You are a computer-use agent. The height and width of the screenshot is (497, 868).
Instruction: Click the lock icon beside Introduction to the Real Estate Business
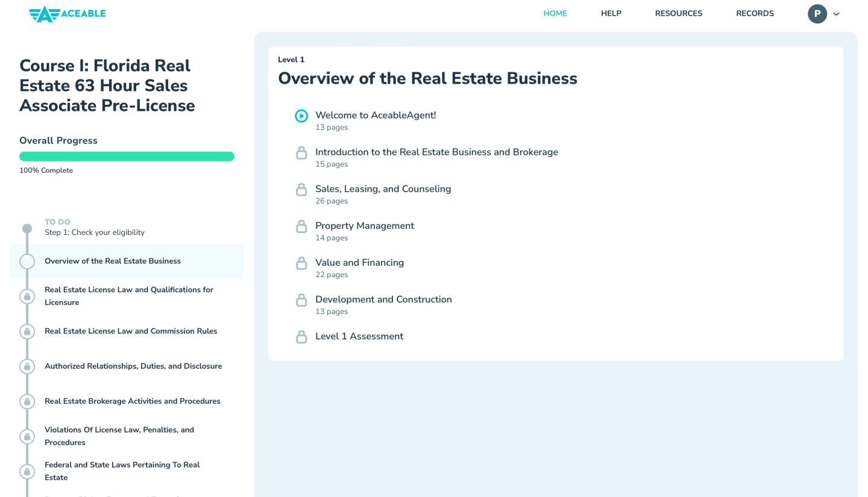pyautogui.click(x=301, y=152)
